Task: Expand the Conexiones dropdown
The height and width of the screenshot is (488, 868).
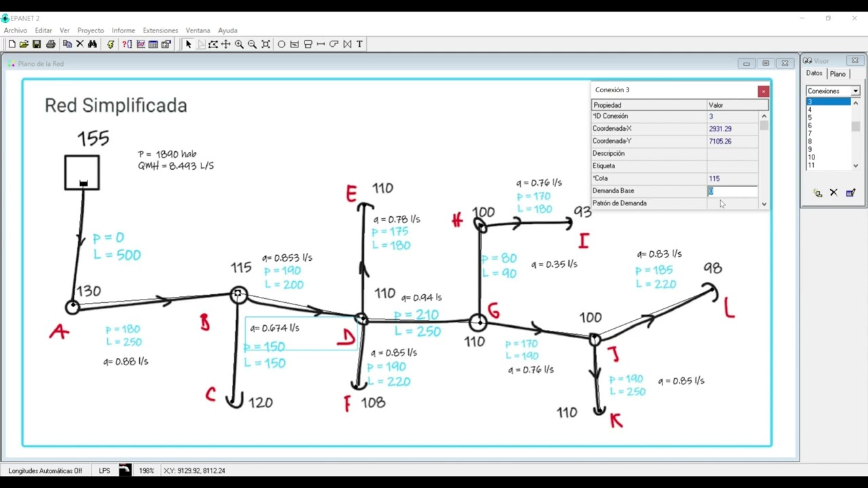Action: tap(855, 91)
